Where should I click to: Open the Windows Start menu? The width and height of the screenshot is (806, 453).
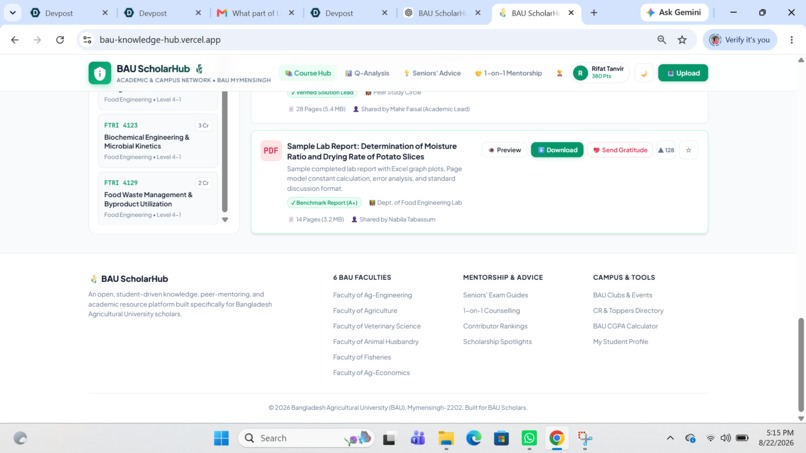pos(222,438)
